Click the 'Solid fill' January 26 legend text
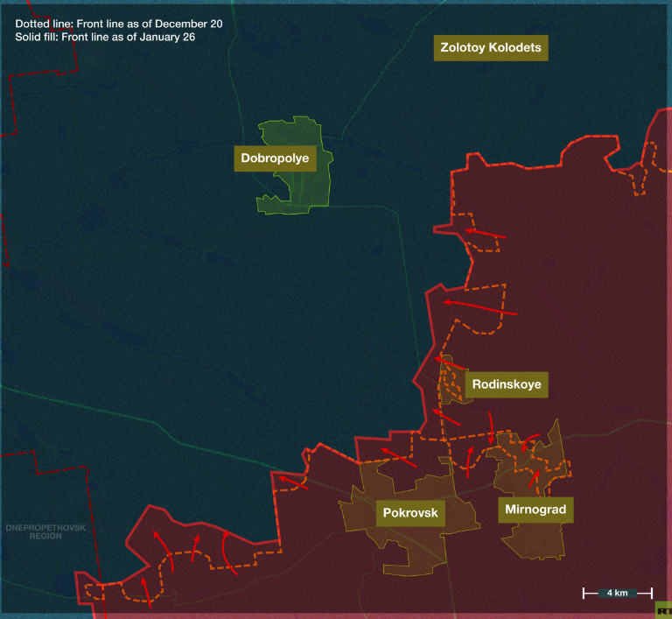The image size is (672, 619). coord(105,37)
